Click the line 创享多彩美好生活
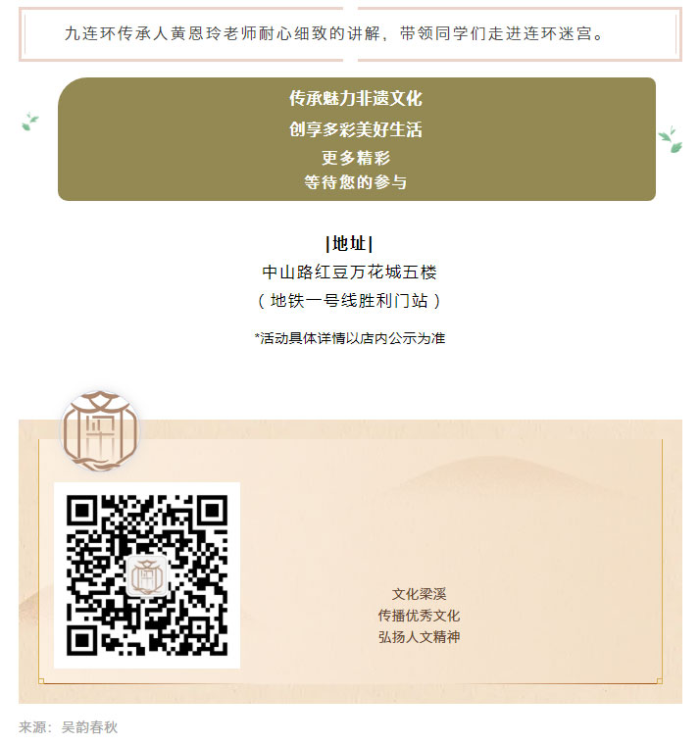The image size is (700, 744). 356,129
